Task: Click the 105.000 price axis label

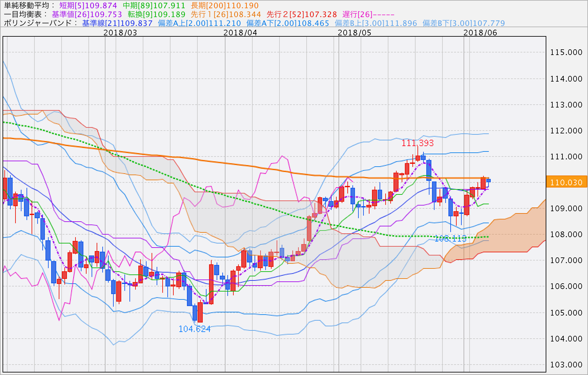Action: click(566, 312)
